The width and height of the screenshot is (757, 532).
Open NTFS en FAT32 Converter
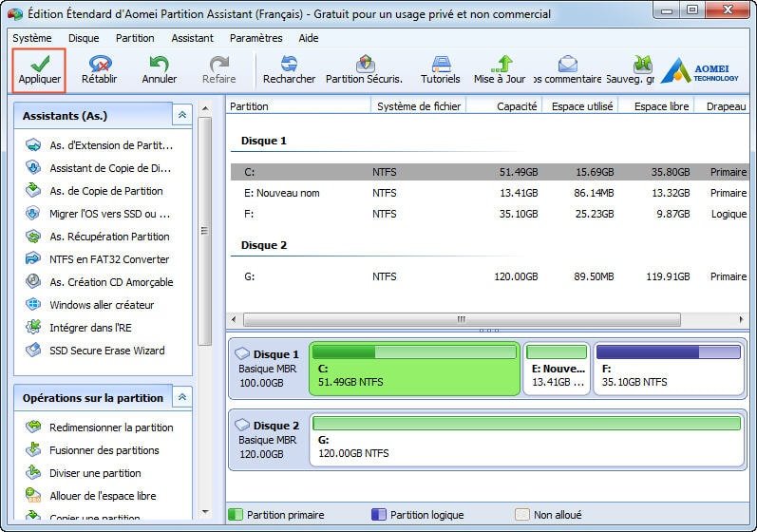98,259
